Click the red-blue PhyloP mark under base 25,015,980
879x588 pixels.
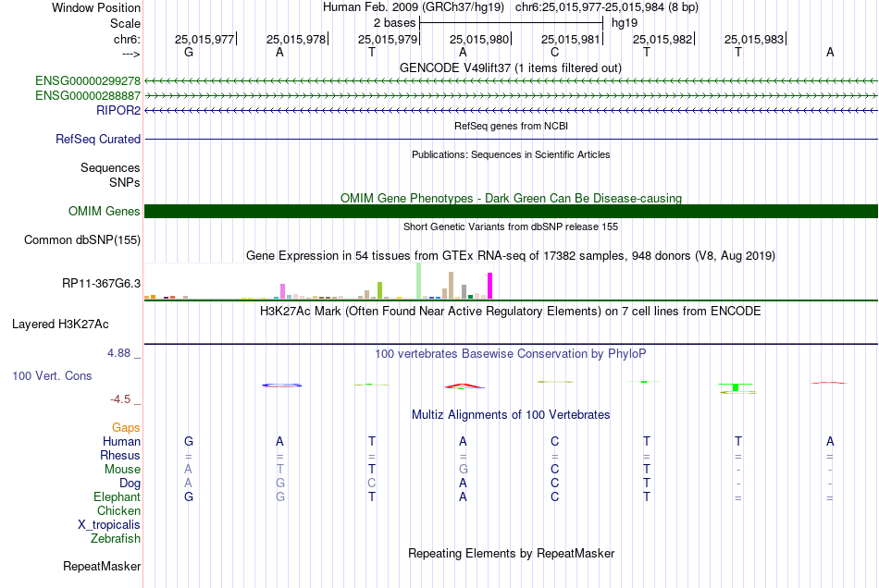point(464,386)
